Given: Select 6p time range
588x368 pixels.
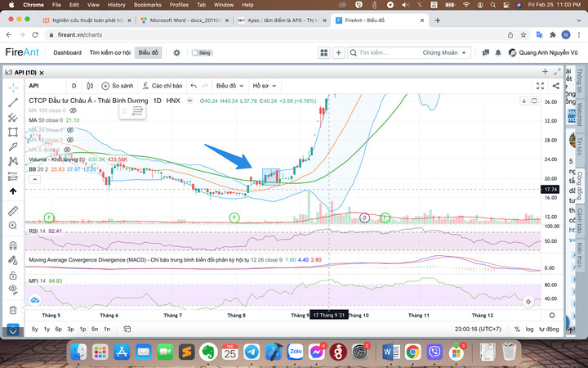Looking at the screenshot, I should click(59, 329).
